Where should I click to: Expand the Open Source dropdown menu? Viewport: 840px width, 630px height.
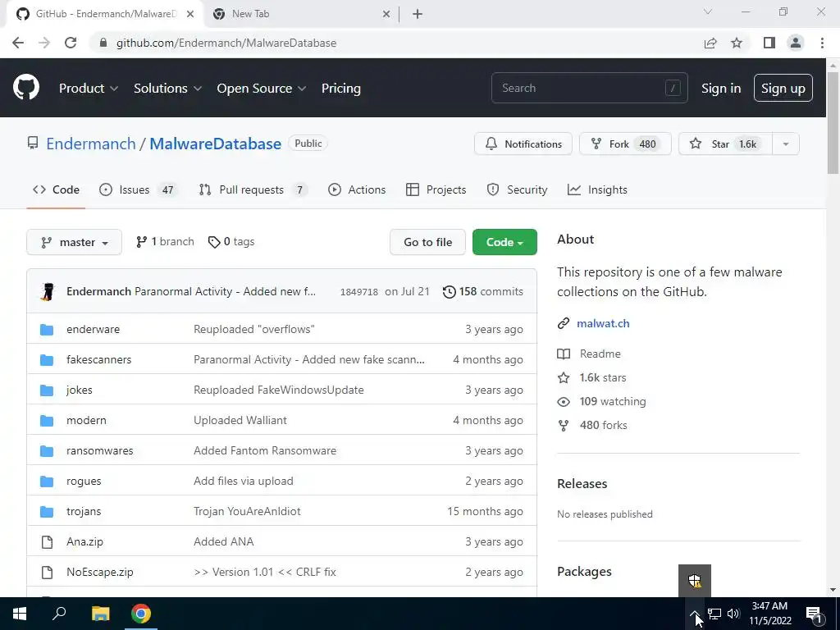coord(262,89)
